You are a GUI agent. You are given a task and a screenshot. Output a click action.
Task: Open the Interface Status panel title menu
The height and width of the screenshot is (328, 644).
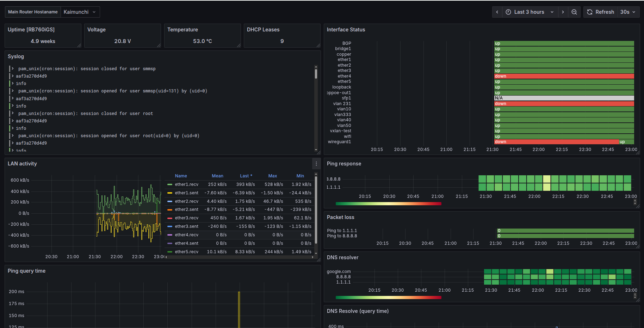coord(346,30)
